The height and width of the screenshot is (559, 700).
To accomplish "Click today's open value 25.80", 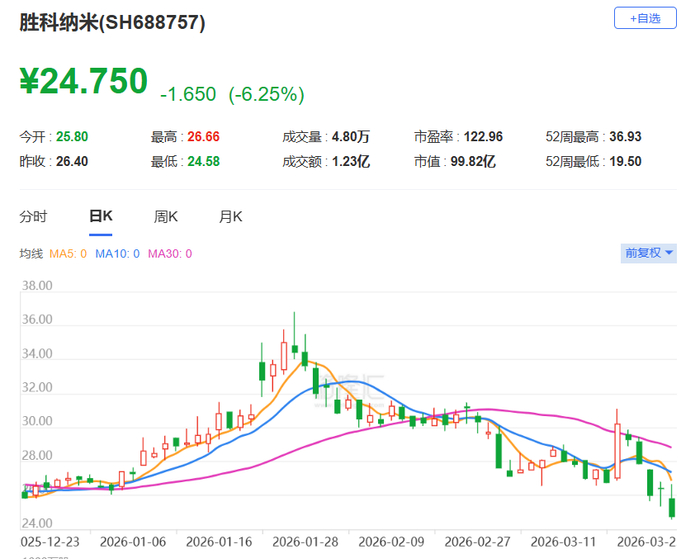I will (72, 137).
